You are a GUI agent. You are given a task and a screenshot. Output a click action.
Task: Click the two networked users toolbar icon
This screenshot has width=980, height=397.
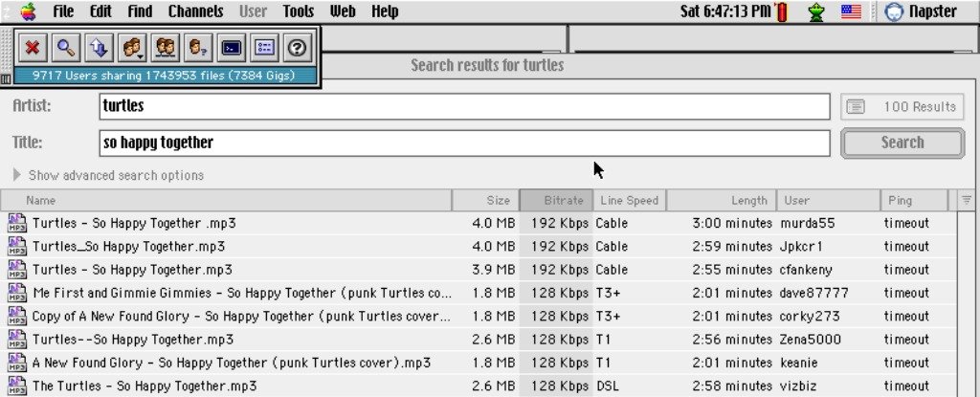point(166,48)
